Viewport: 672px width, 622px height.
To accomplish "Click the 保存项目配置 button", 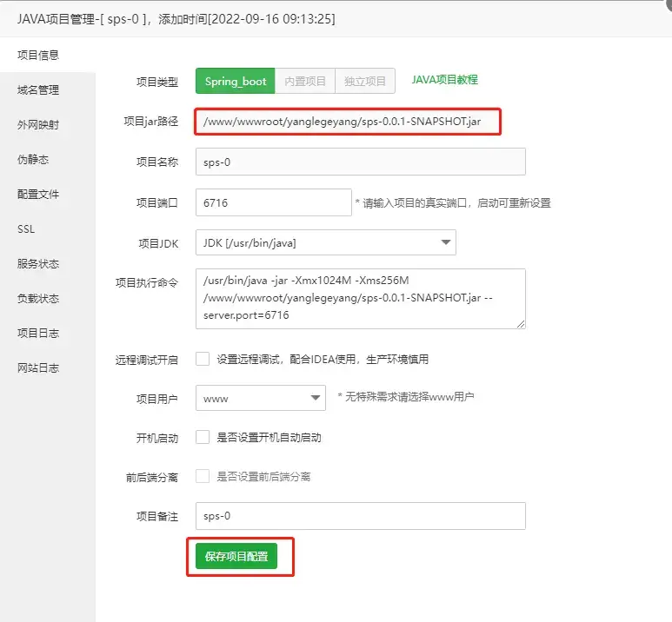I will [236, 556].
